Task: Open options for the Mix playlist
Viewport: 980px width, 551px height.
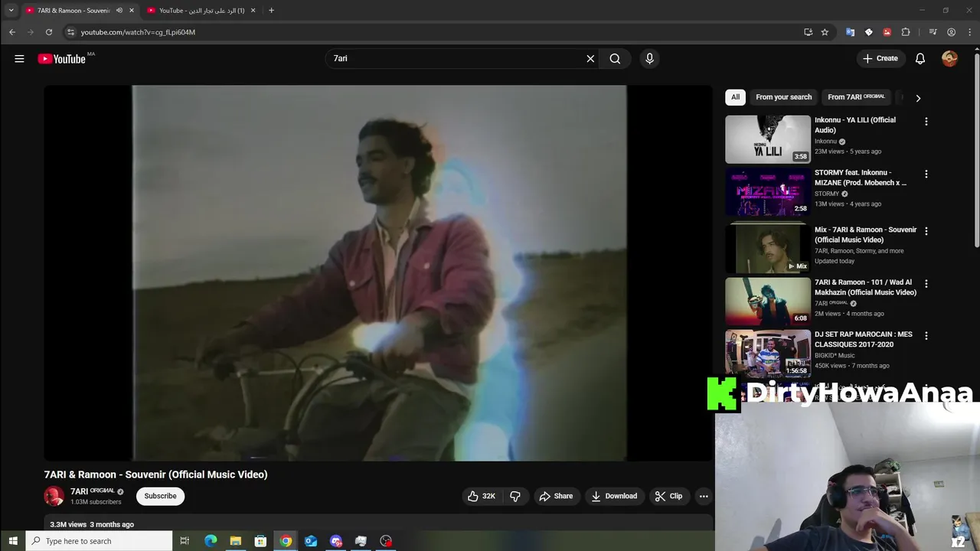Action: point(926,231)
